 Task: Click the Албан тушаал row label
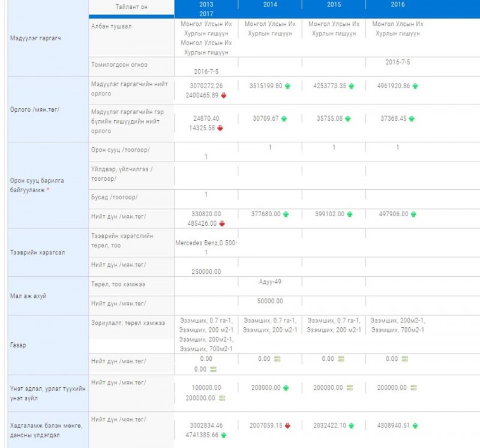click(111, 26)
